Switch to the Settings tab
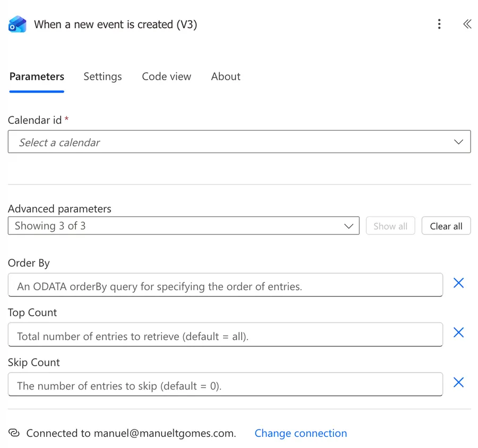 [103, 77]
